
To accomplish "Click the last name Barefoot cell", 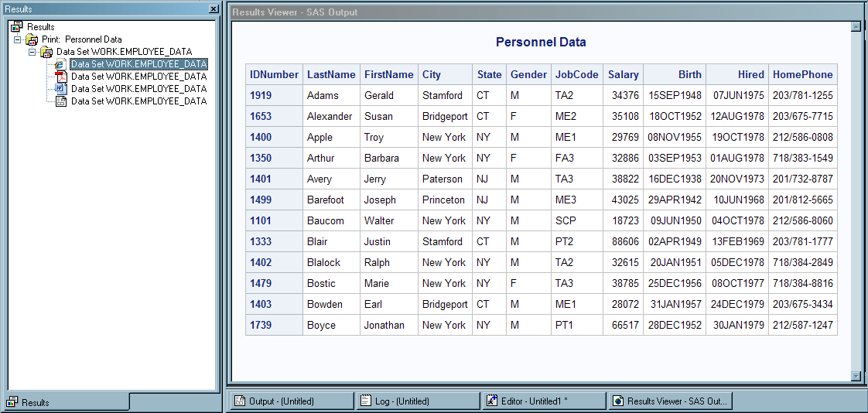I will click(331, 200).
